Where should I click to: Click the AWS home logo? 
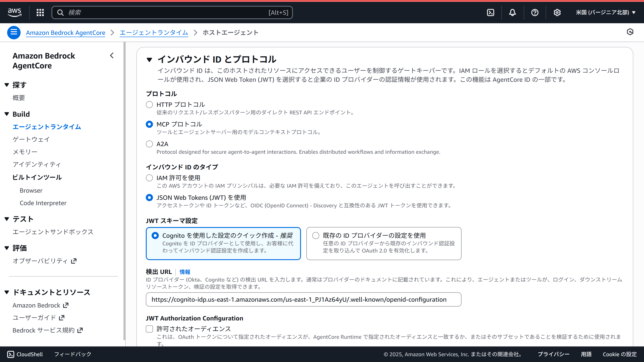point(14,12)
